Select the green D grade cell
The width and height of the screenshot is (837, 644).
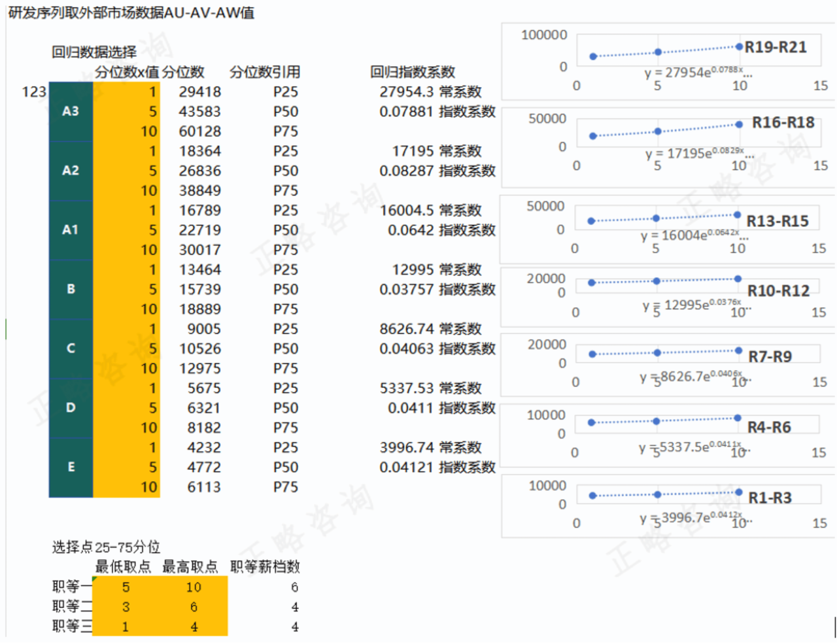tap(71, 407)
